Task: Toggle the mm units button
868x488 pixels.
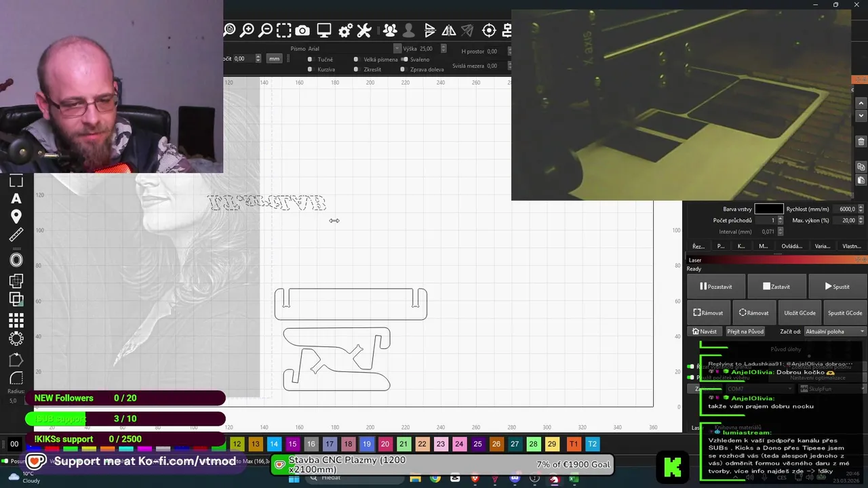Action: click(x=274, y=59)
